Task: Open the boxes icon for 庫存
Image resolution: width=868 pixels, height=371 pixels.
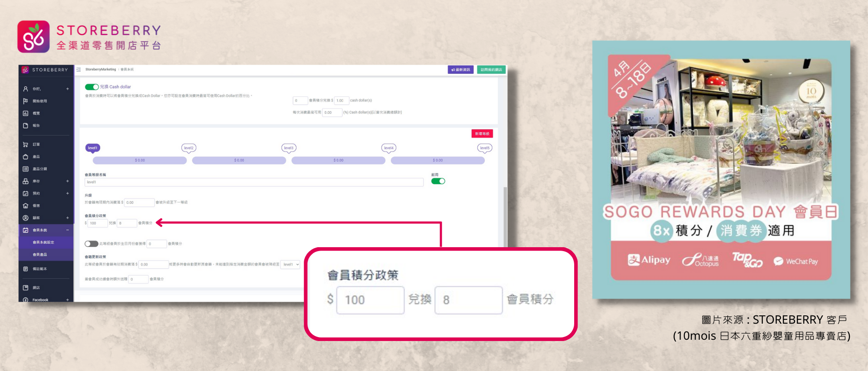Action: (x=26, y=181)
